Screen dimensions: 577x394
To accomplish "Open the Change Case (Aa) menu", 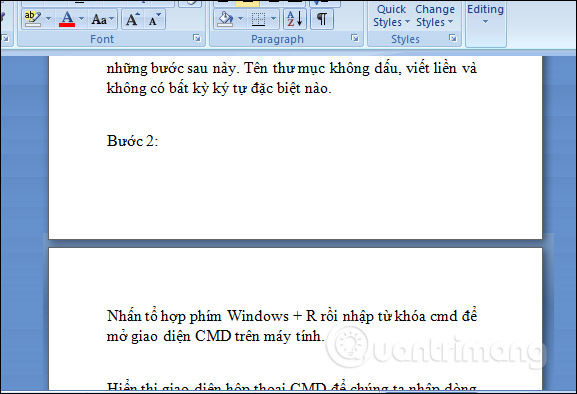I will 103,19.
